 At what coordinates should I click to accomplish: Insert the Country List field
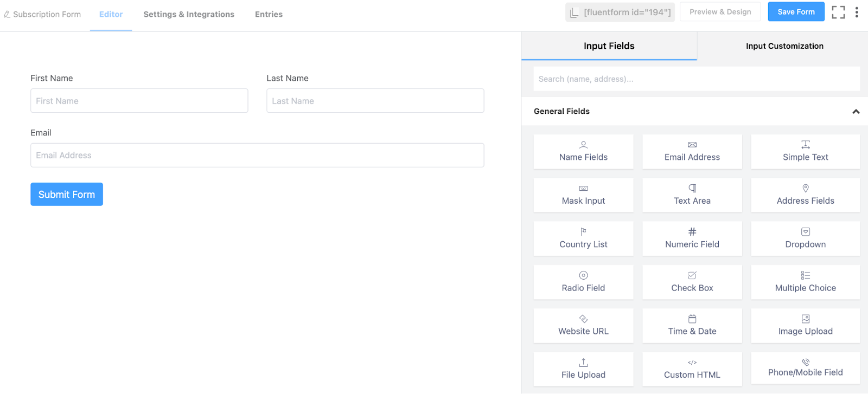[583, 238]
